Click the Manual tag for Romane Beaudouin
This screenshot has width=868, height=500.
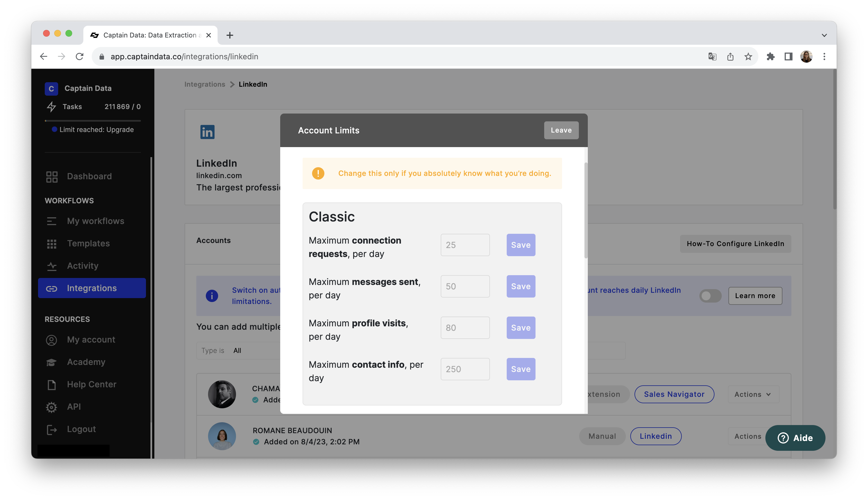[602, 436]
